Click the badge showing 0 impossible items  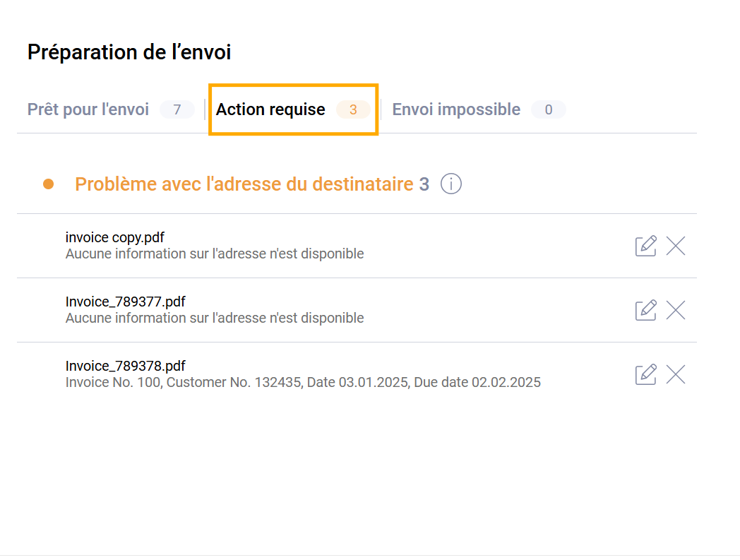point(549,109)
